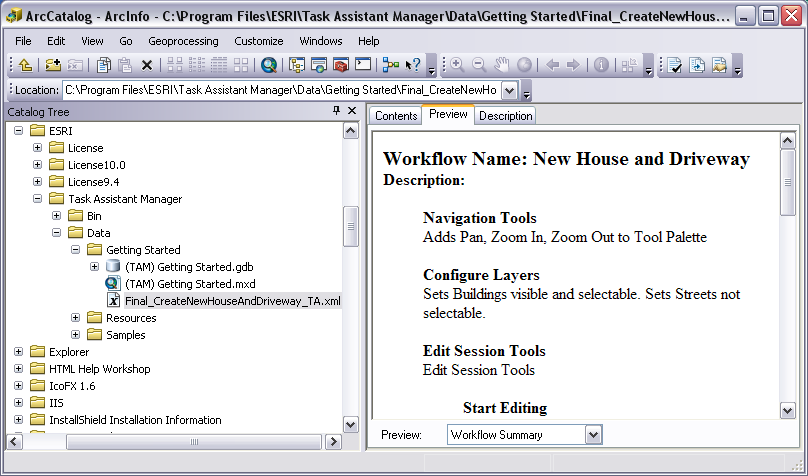This screenshot has height=476, width=808.
Task: Toggle auto-hide pin on Catalog Tree
Action: click(x=336, y=110)
